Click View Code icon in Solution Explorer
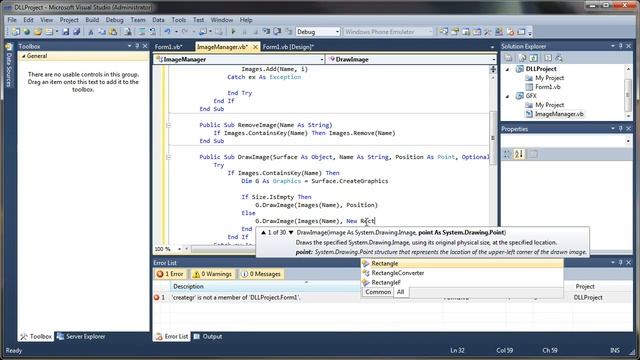The image size is (640, 360). click(548, 58)
